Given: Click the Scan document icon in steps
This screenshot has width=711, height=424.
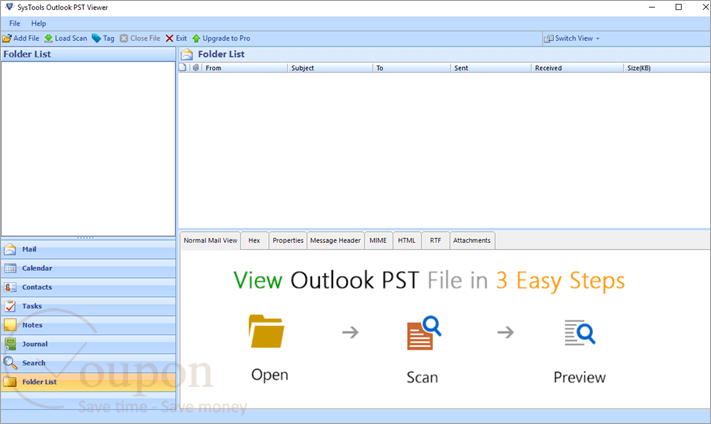Looking at the screenshot, I should click(424, 333).
